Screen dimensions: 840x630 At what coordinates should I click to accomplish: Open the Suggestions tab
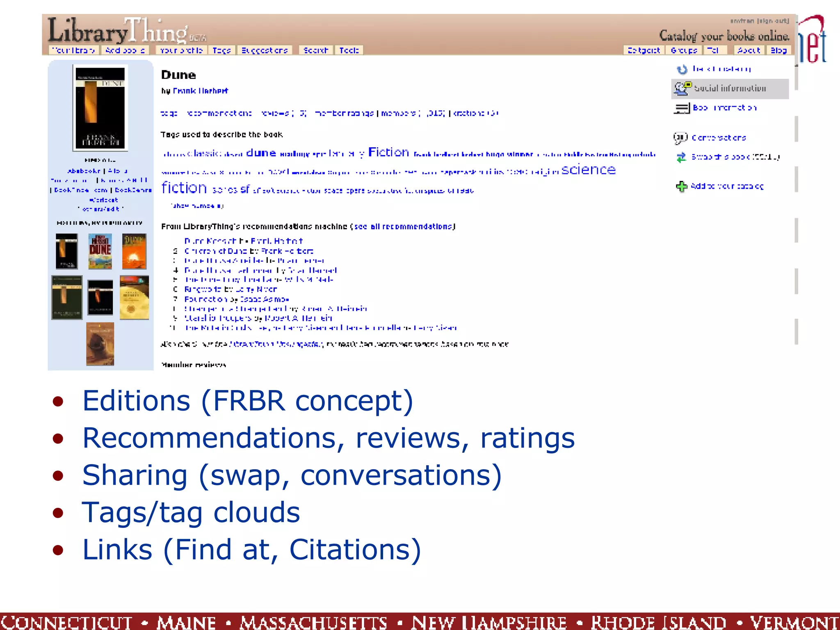265,50
